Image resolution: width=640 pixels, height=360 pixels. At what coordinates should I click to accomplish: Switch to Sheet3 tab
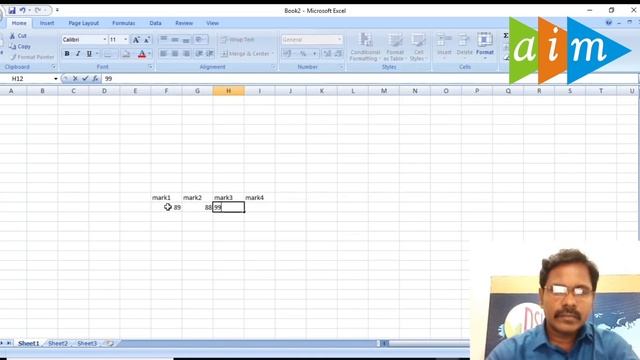87,344
